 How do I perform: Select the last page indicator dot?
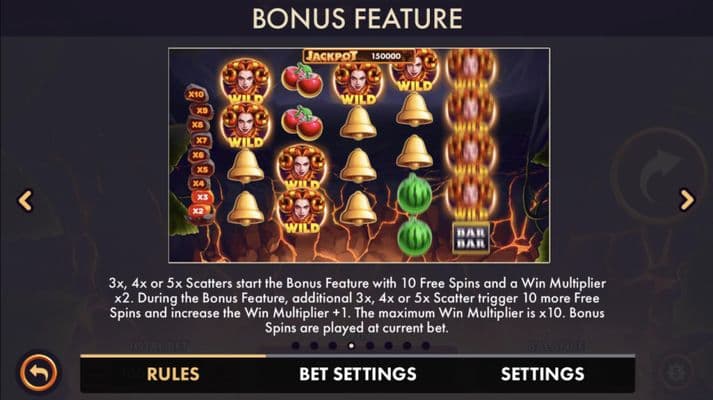pyautogui.click(x=426, y=346)
